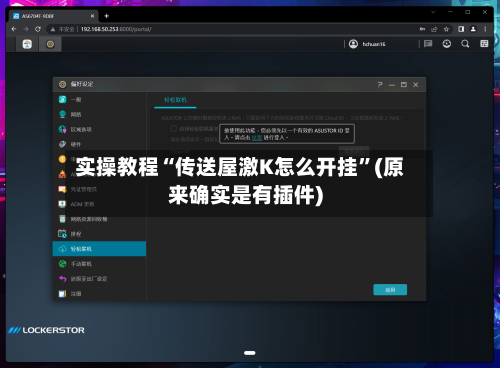Select 区域选项 in the sidebar

click(x=99, y=129)
